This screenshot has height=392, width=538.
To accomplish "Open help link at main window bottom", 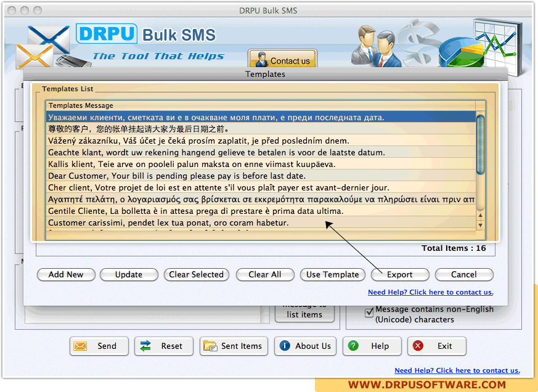I will [457, 370].
